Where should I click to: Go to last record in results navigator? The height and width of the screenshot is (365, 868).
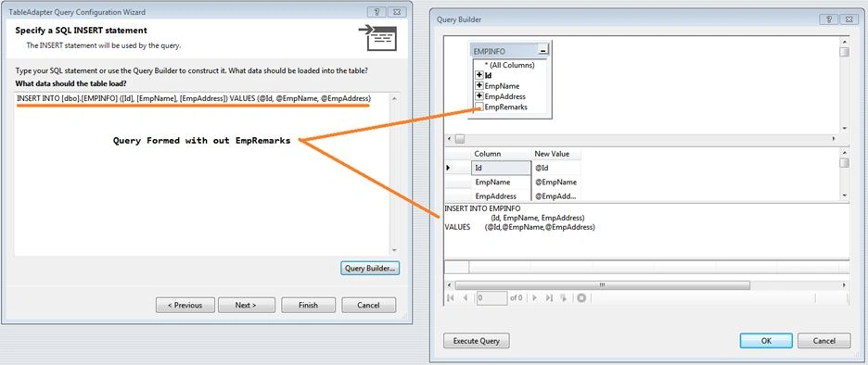click(549, 297)
